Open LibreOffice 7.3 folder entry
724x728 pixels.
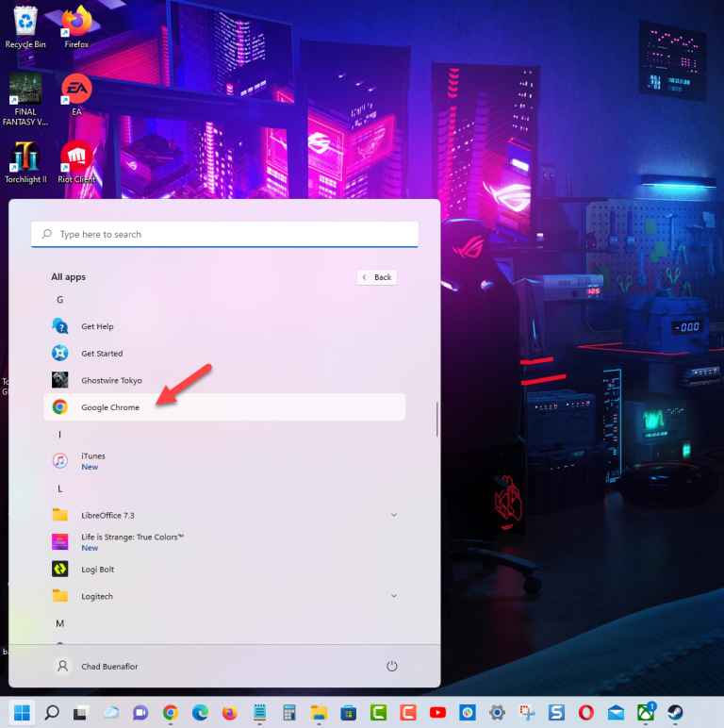click(x=224, y=515)
